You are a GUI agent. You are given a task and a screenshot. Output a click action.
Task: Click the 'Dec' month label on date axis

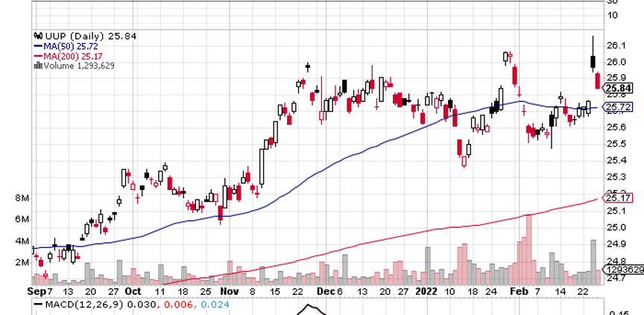click(327, 292)
